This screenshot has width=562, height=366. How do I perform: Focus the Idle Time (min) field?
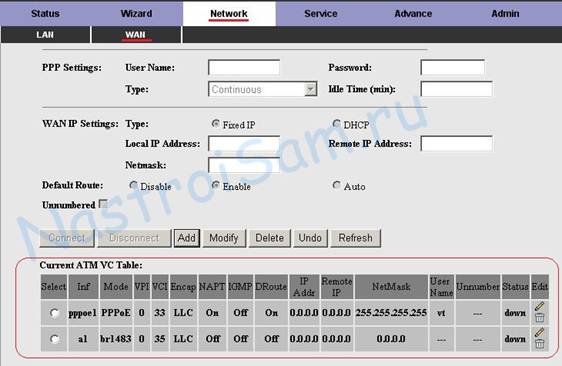[x=457, y=89]
